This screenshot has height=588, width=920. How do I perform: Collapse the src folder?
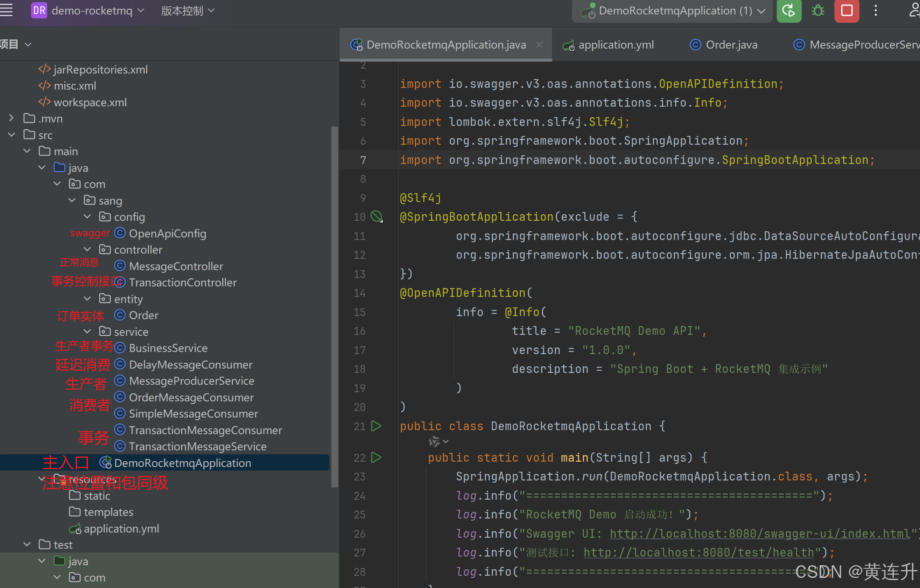point(11,135)
